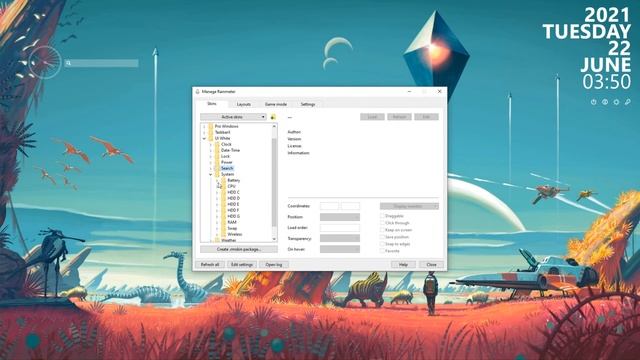Click the gear-shaped icon below the clock

point(616,102)
